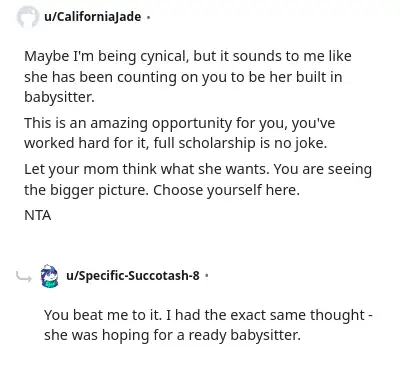Click the reply thread arrow icon
The width and height of the screenshot is (400, 371).
pyautogui.click(x=24, y=276)
